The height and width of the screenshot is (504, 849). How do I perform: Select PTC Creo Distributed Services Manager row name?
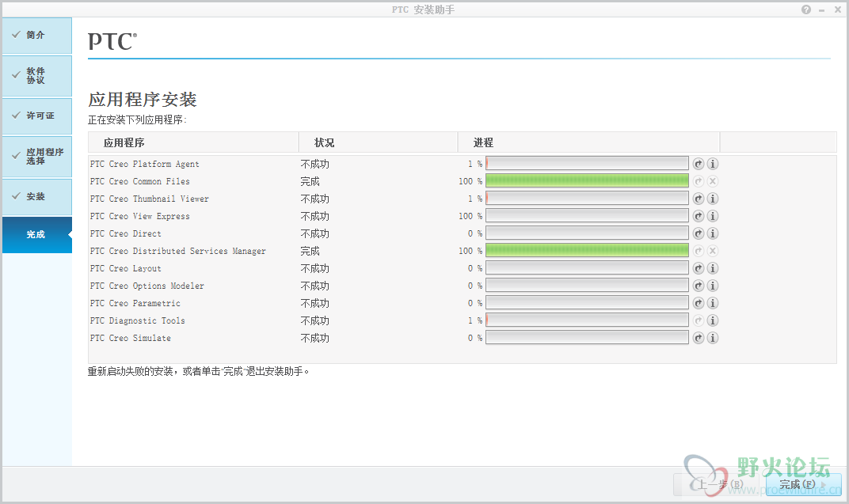click(178, 250)
